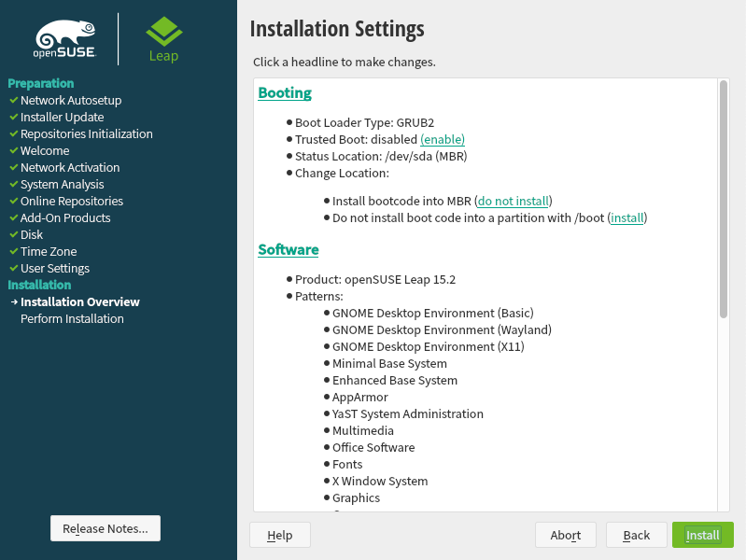This screenshot has width=746, height=560.
Task: Click the 'Change Location:' bullet
Action: tap(342, 174)
